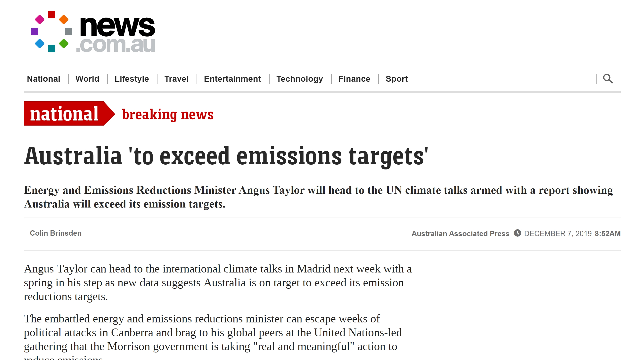Go to the World section
The image size is (644, 360).
click(87, 79)
